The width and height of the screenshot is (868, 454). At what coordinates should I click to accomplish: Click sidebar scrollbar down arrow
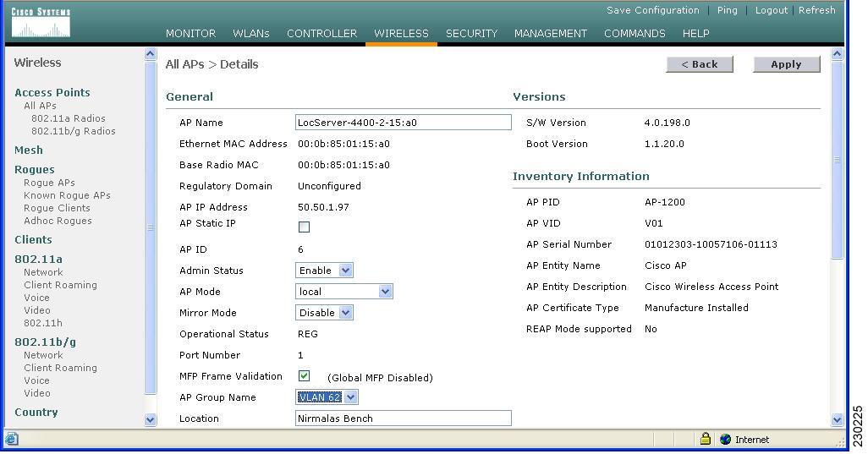[x=150, y=419]
